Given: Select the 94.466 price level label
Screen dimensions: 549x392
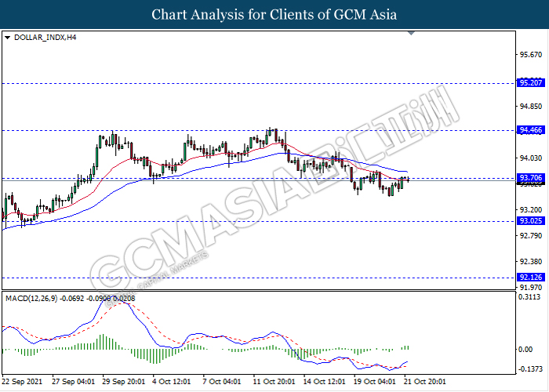Looking at the screenshot, I should [x=531, y=130].
